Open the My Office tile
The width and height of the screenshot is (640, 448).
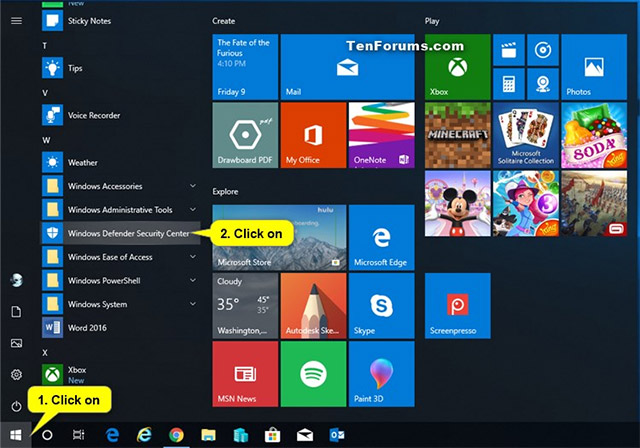313,135
